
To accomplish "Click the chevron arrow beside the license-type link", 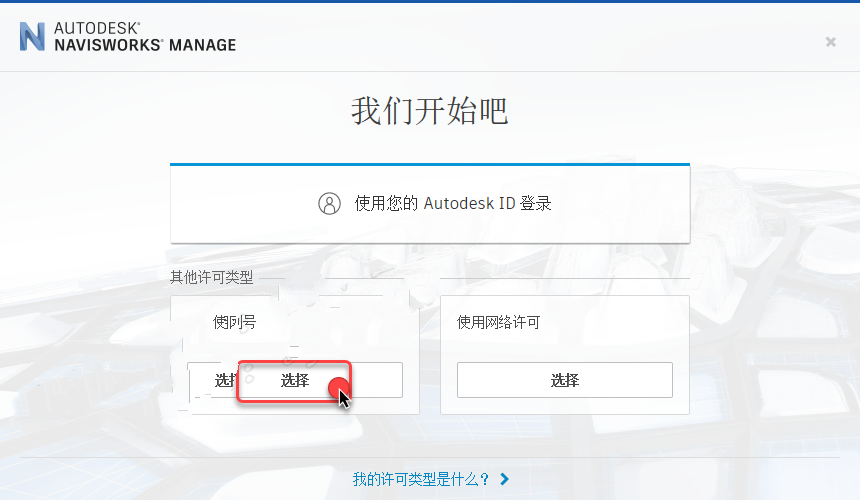I will (505, 479).
